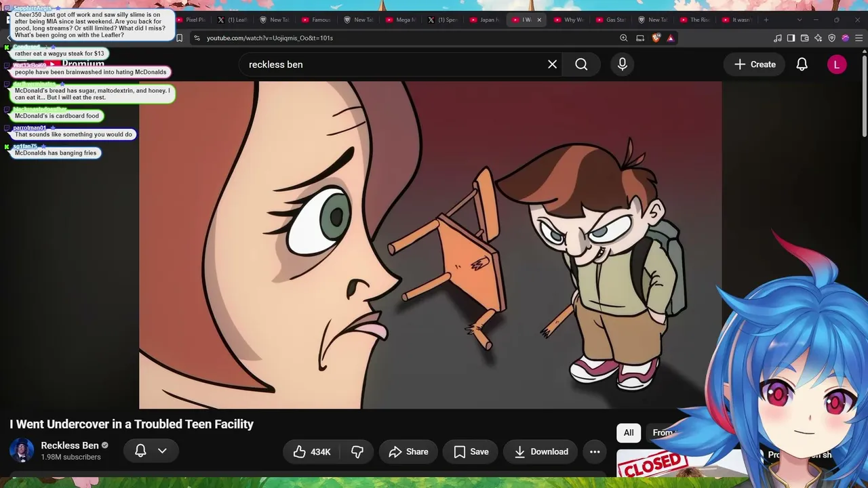This screenshot has width=868, height=488.
Task: Open YouTube notifications bell in header
Action: tap(802, 64)
